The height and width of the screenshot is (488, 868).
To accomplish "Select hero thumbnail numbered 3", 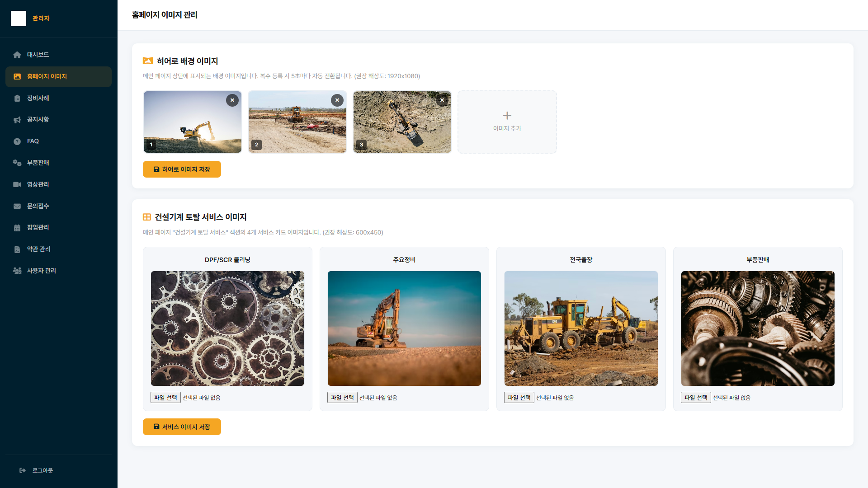I will (x=402, y=122).
